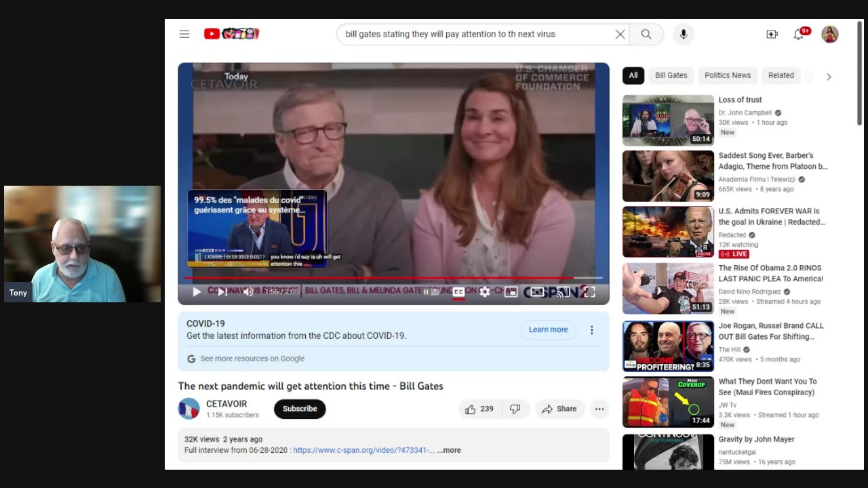
Task: Open the notifications bell
Action: point(799,34)
